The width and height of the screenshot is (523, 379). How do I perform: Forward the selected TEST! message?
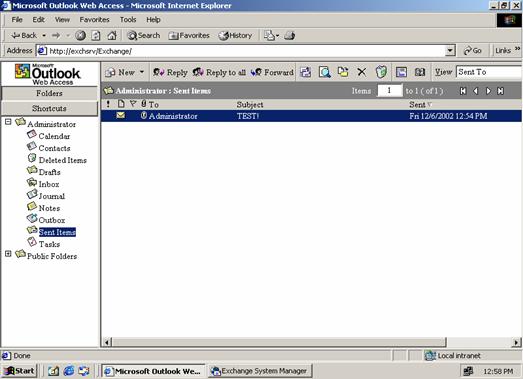(x=272, y=72)
